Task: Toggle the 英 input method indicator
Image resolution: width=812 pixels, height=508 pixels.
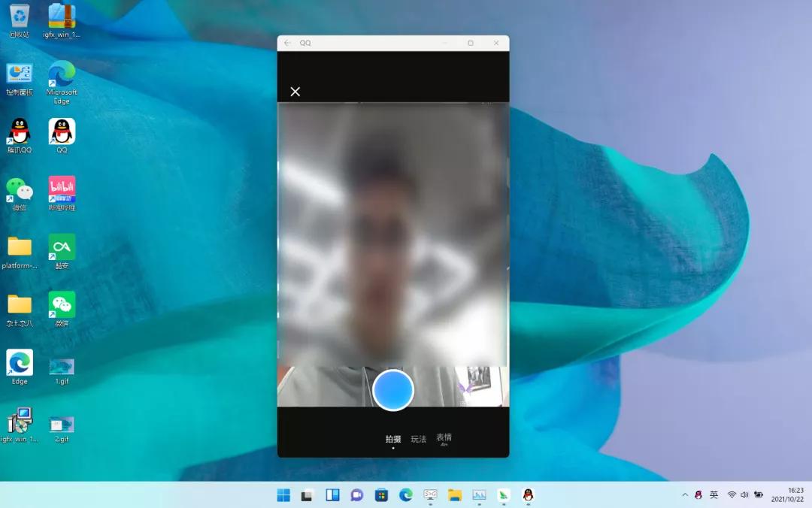Action: (x=714, y=495)
